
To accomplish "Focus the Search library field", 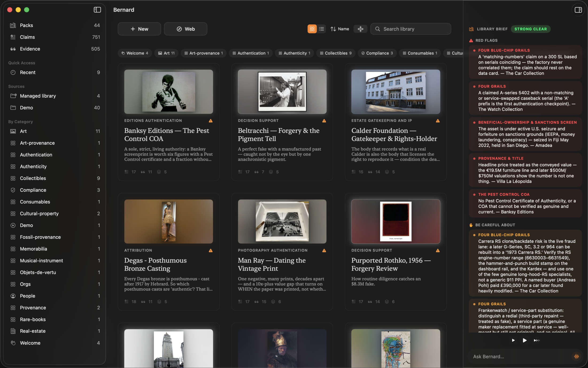I will (411, 29).
